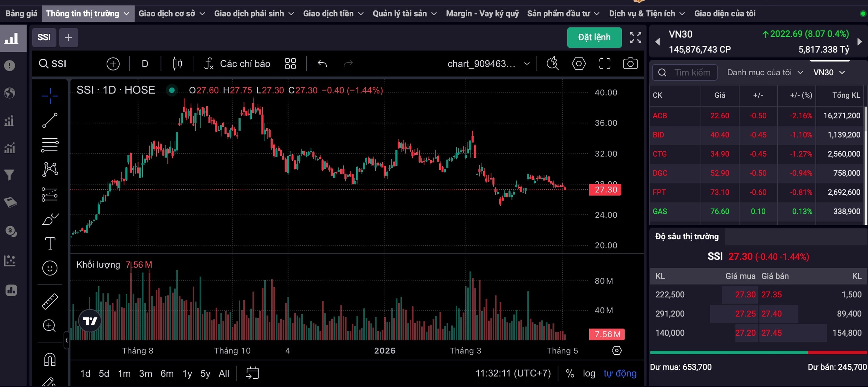The image size is (868, 387).
Task: Open the bar chart icon in left sidebar
Action: pos(11,38)
